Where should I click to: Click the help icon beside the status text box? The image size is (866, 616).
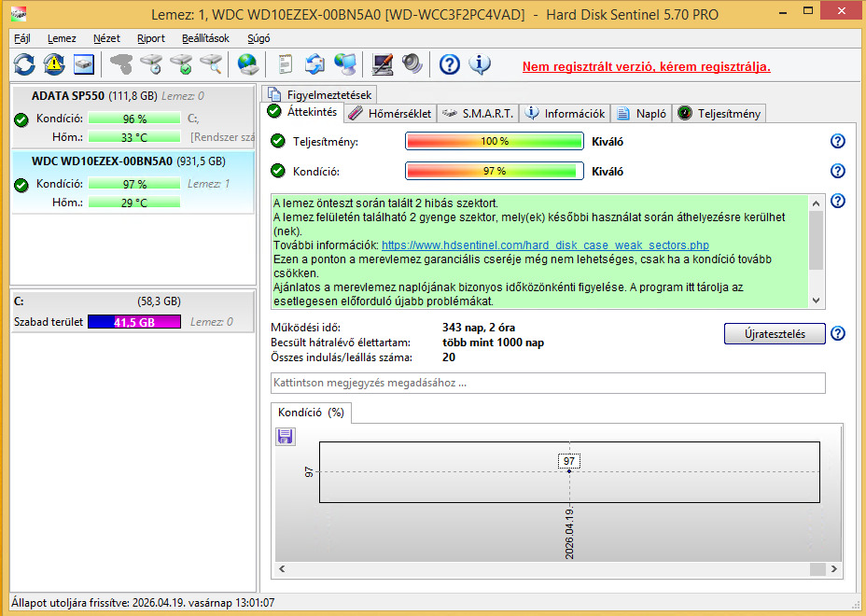(838, 201)
